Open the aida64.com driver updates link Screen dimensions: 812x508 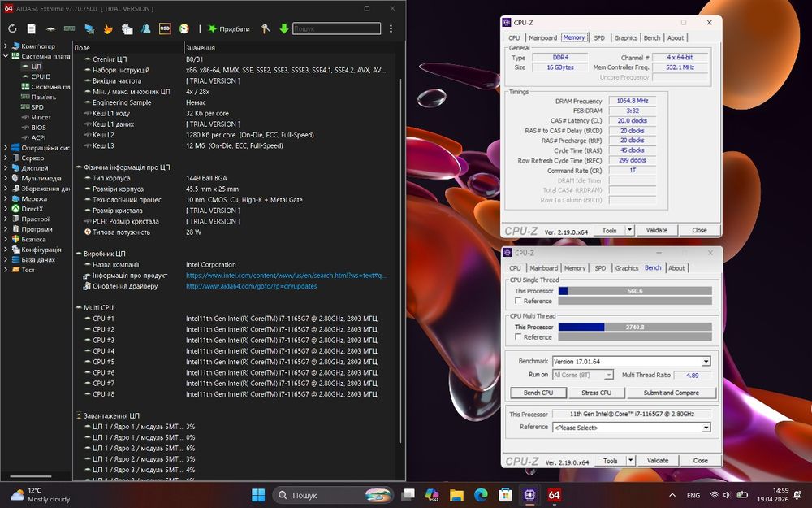click(x=251, y=286)
